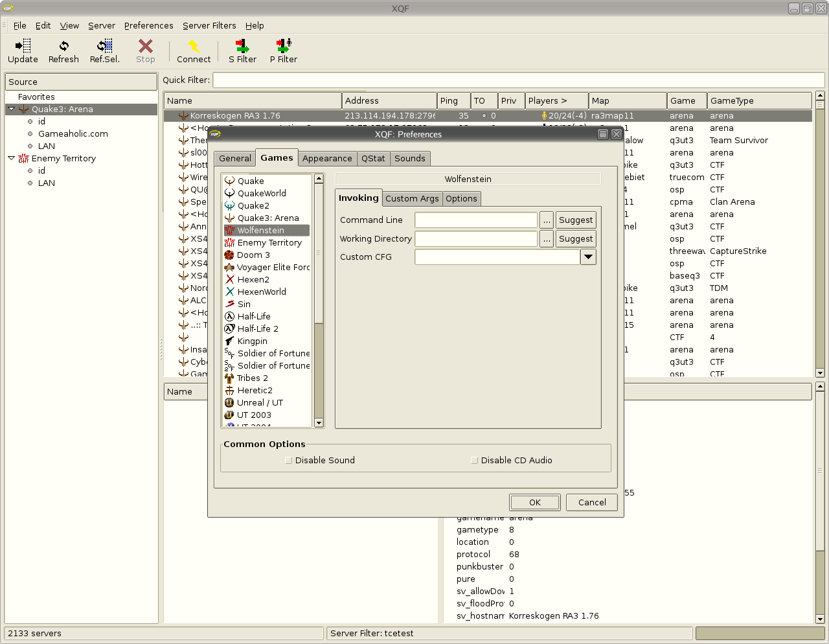
Task: Switch to the Sounds preferences tab
Action: pyautogui.click(x=410, y=159)
